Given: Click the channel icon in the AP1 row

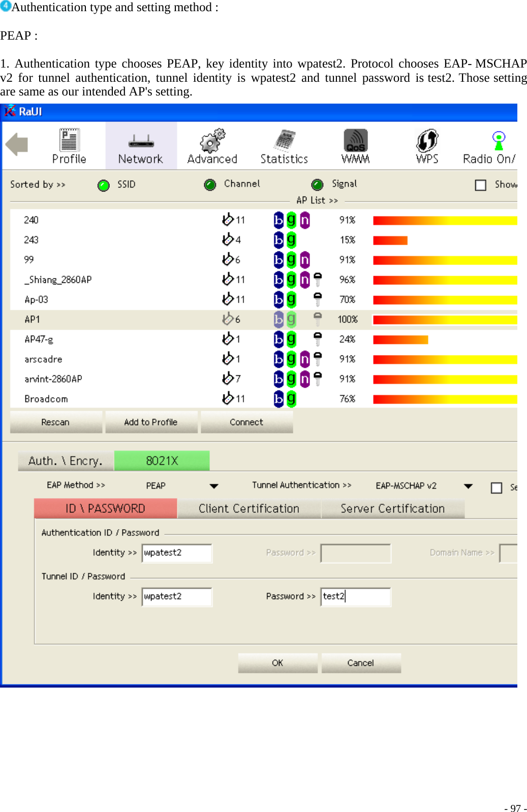Looking at the screenshot, I should 228,319.
